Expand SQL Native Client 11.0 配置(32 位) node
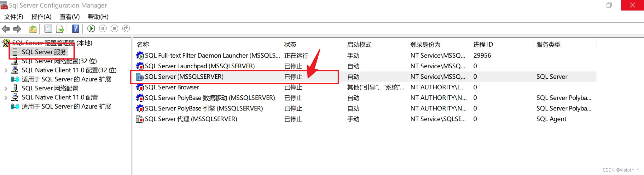 [x=6, y=71]
